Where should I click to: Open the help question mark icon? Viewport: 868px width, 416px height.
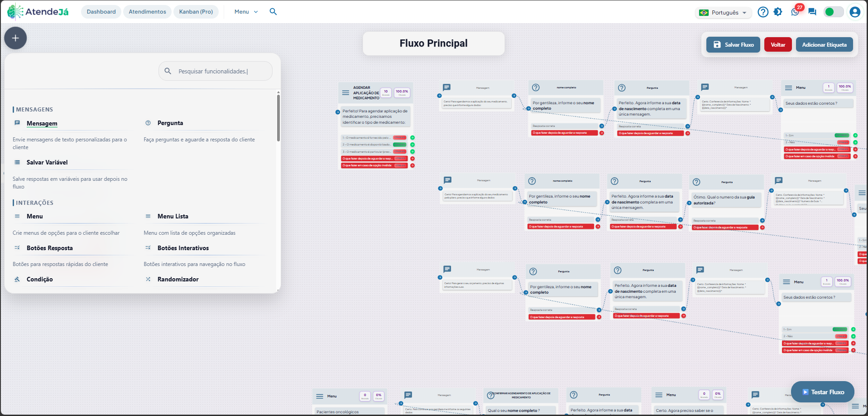[x=763, y=12]
